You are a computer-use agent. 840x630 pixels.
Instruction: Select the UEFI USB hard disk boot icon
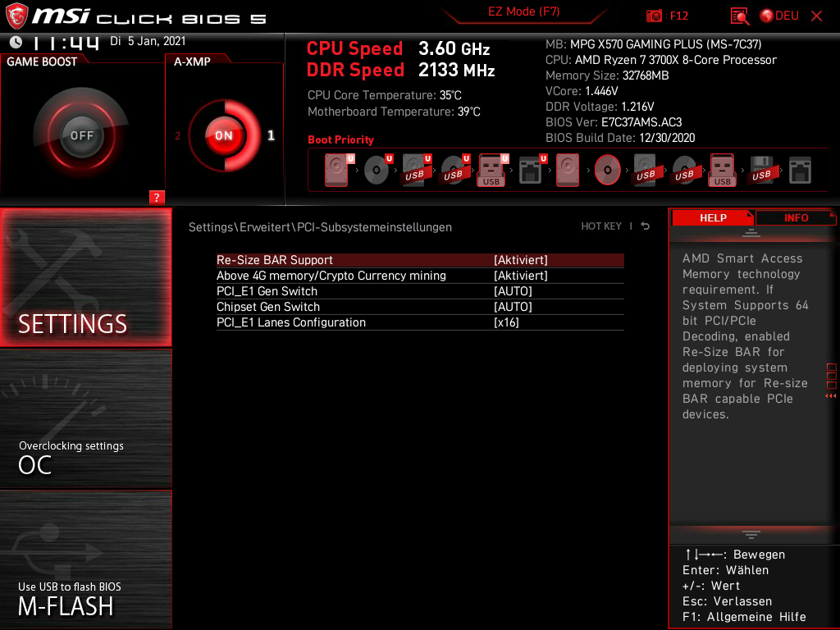pos(416,170)
